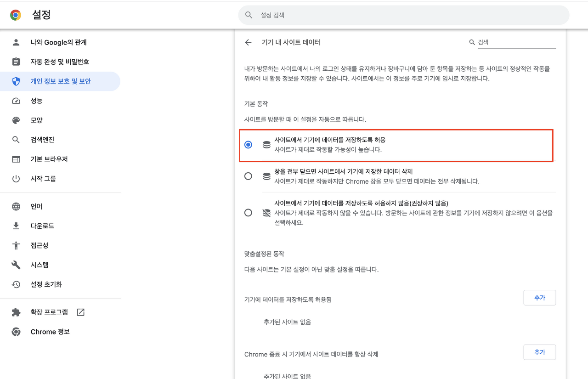The image size is (588, 379).
Task: Open 시스템 settings
Action: click(x=60, y=265)
